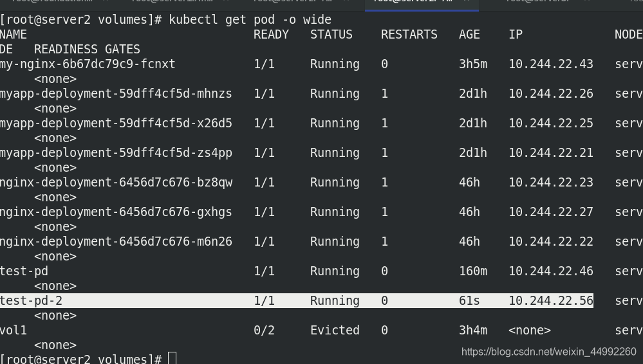This screenshot has width=643, height=364.
Task: Click the 160m age of test-pd
Action: tap(473, 271)
